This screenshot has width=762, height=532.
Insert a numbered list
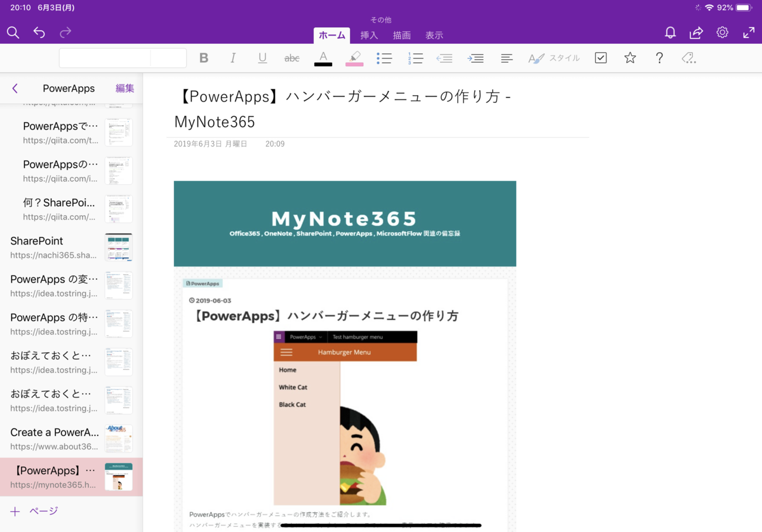tap(415, 58)
